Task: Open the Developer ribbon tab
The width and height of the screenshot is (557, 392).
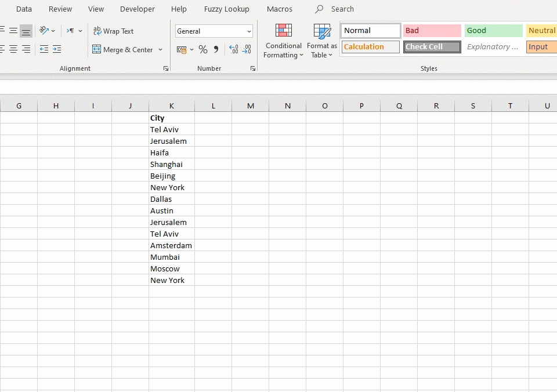Action: point(138,9)
